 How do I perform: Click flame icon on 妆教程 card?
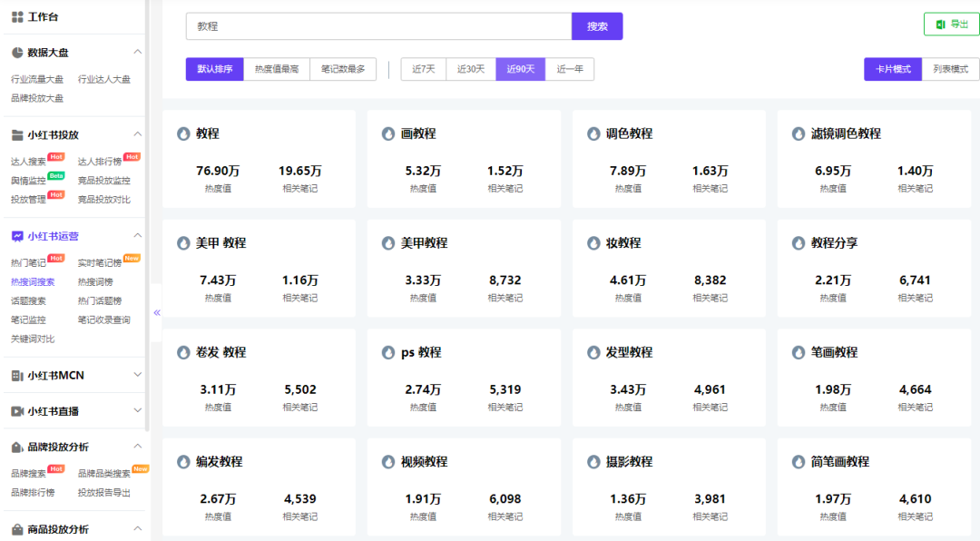point(593,243)
